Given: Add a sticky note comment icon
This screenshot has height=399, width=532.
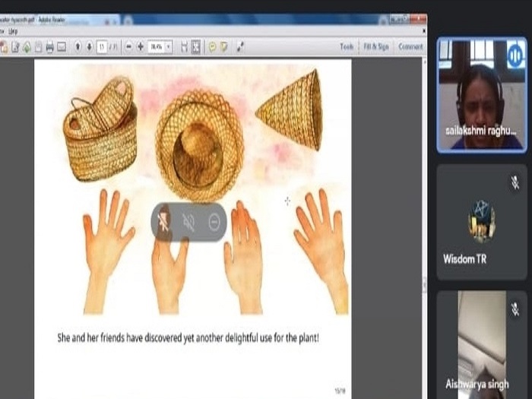Looking at the screenshot, I should (x=212, y=47).
